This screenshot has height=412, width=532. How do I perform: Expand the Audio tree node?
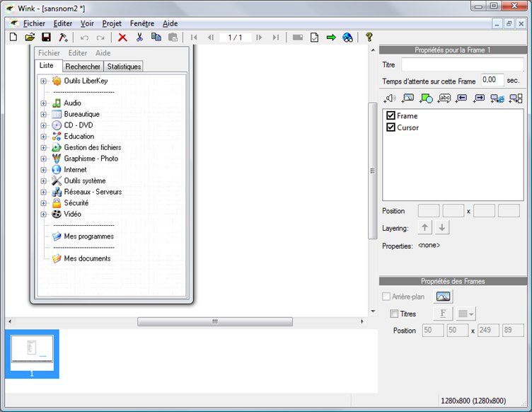pyautogui.click(x=44, y=103)
